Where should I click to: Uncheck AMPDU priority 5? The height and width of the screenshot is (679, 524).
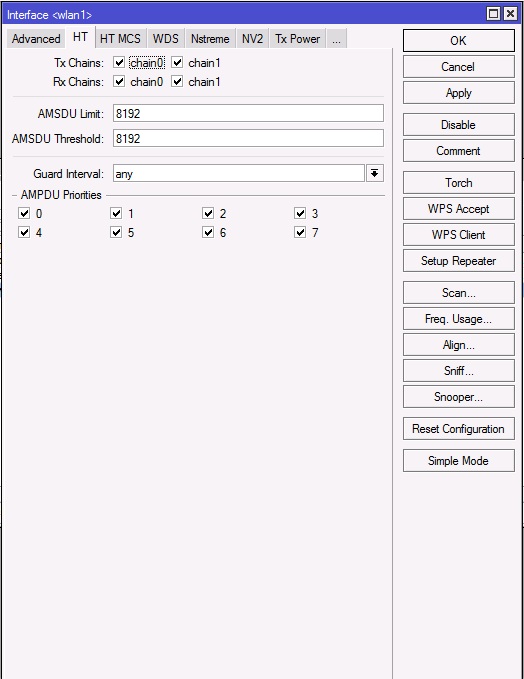point(116,233)
